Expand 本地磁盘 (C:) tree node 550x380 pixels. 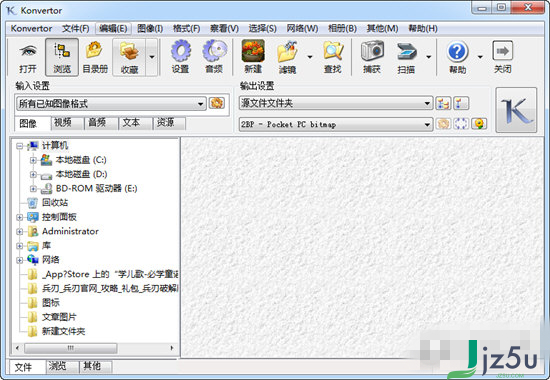33,160
